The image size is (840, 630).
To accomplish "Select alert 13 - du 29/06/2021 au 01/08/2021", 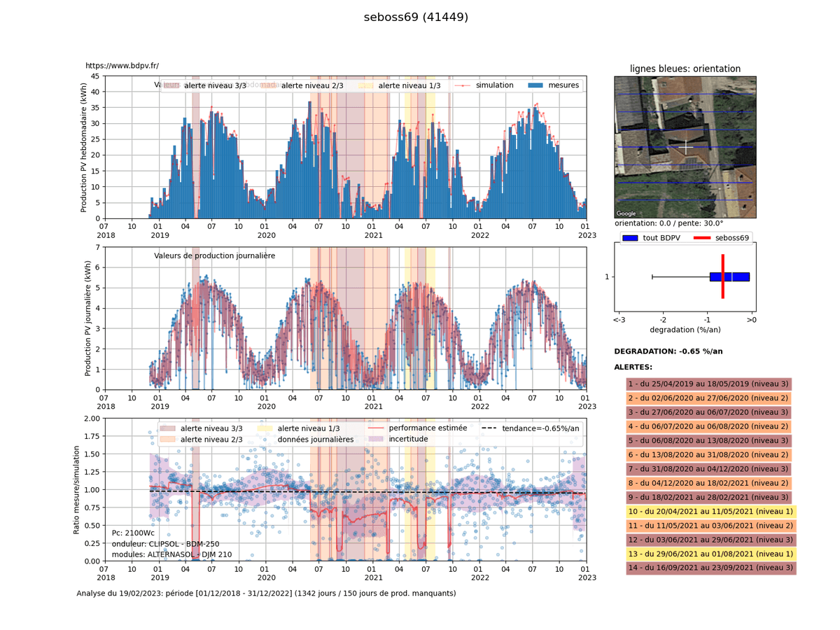I will (711, 553).
